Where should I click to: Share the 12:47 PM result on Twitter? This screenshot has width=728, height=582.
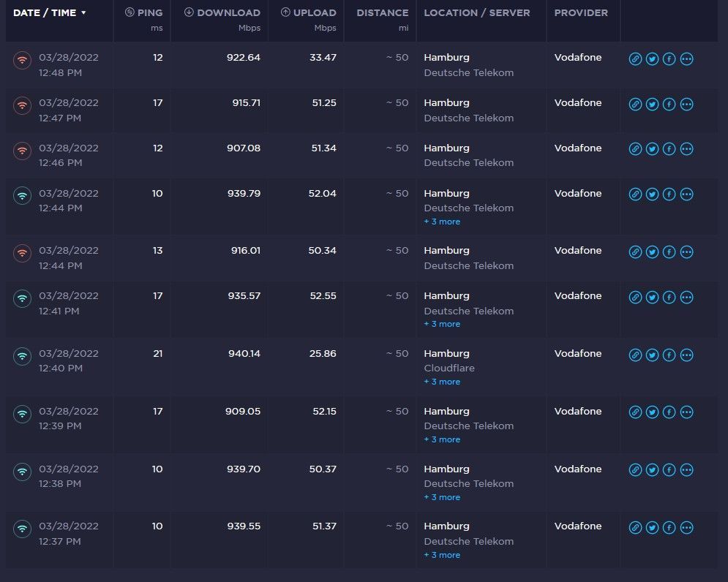[x=652, y=105]
